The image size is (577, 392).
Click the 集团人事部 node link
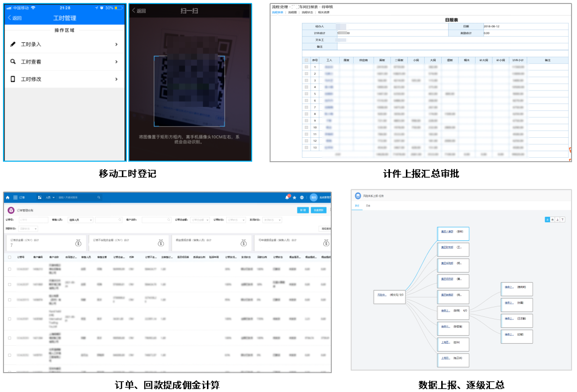447,231
